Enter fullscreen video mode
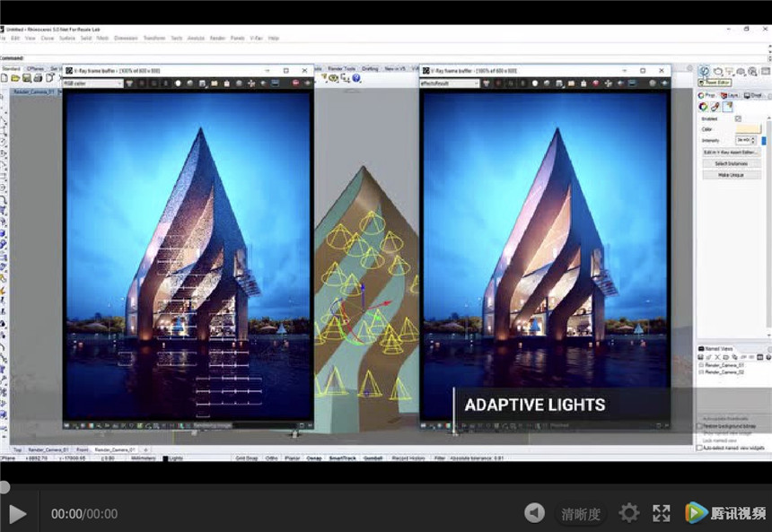The image size is (772, 532). click(x=662, y=513)
